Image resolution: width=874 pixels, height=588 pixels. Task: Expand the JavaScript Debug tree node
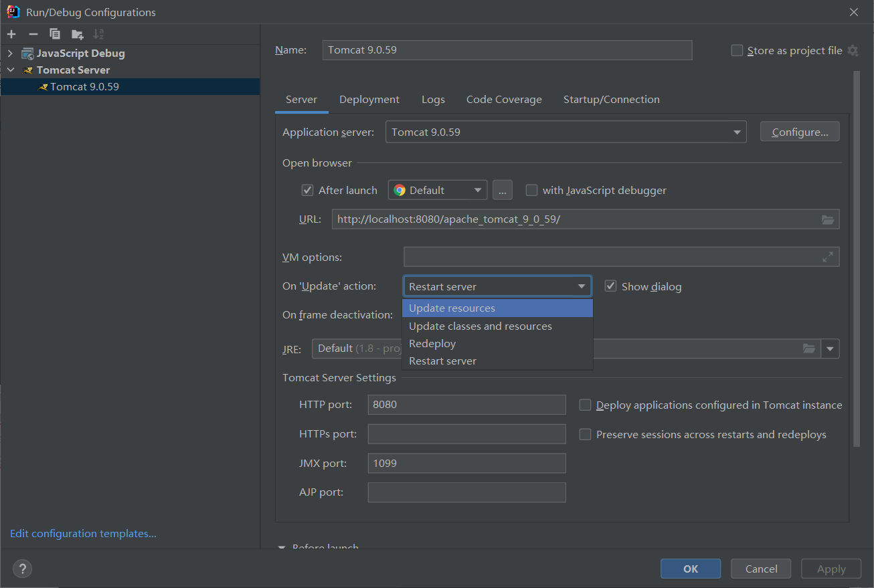pos(10,54)
